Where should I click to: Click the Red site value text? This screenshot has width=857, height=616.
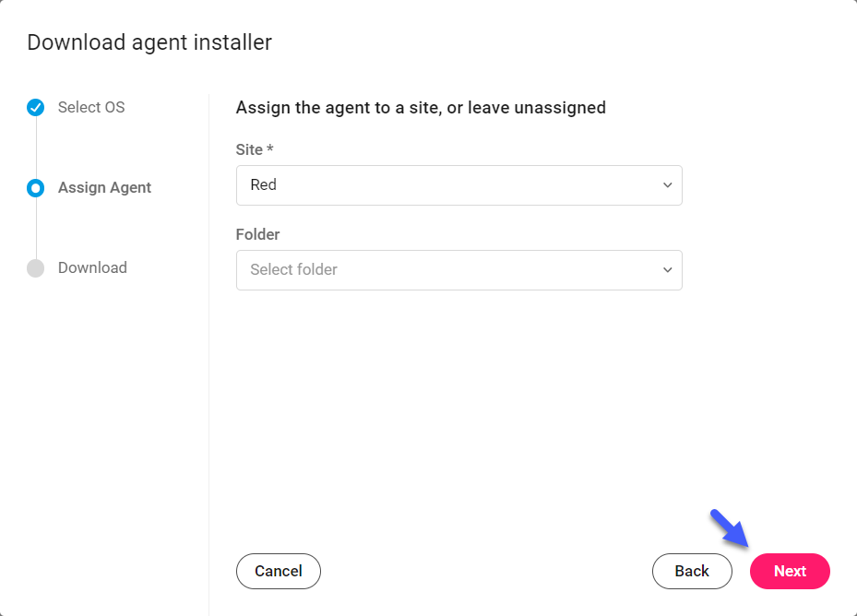[x=263, y=184]
